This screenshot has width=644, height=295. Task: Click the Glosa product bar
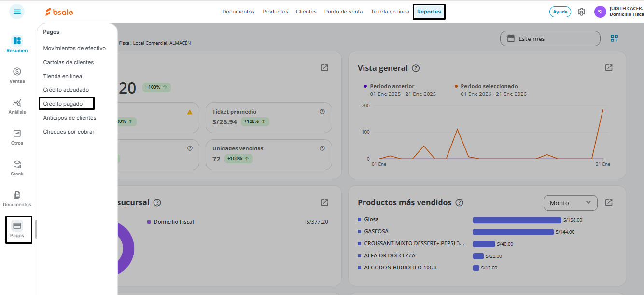coord(517,220)
